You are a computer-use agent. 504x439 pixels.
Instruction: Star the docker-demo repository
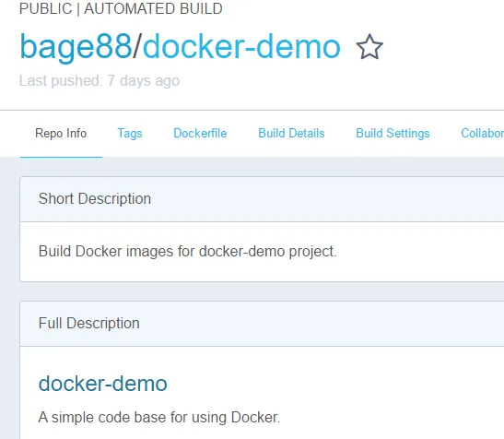click(x=369, y=47)
